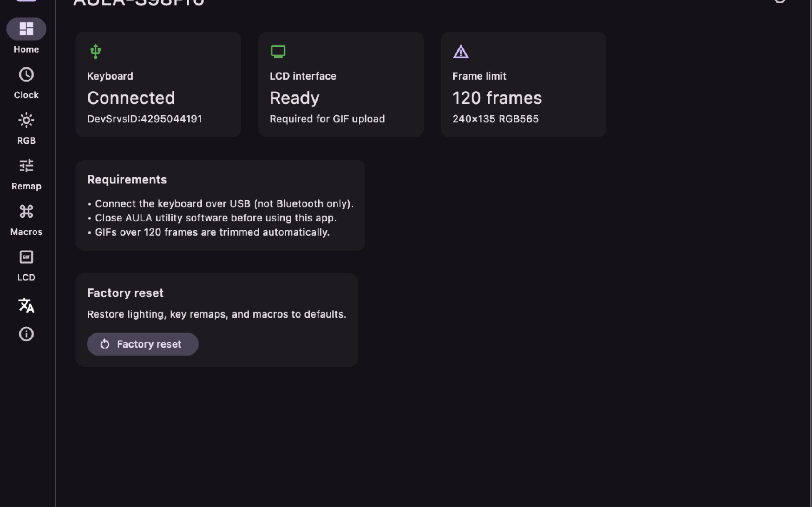Click the green USB keyboard icon

[95, 51]
